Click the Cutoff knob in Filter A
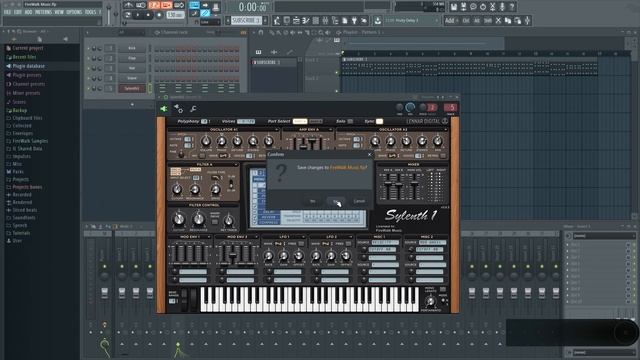Viewport: 640px width, 360px height. click(x=177, y=189)
